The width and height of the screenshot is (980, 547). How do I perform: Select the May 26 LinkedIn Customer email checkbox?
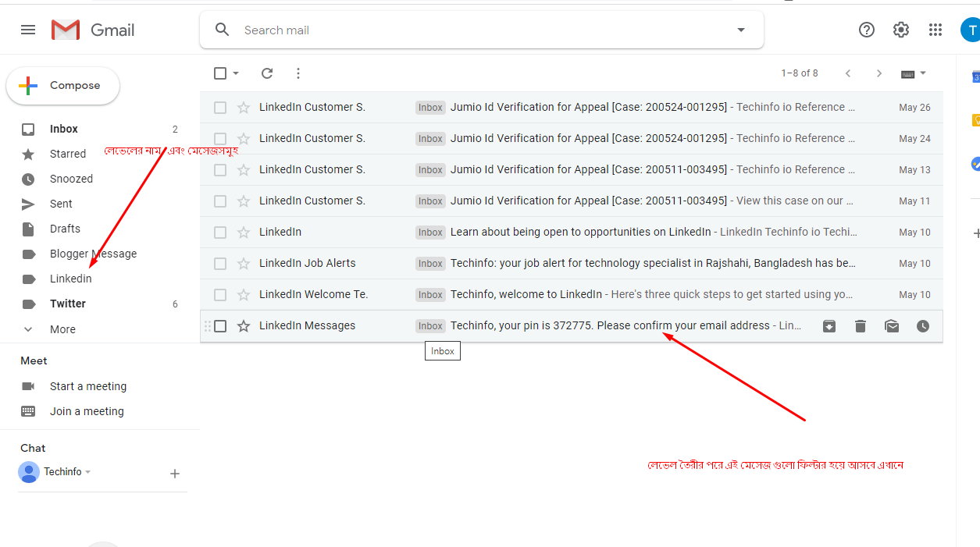(x=220, y=108)
